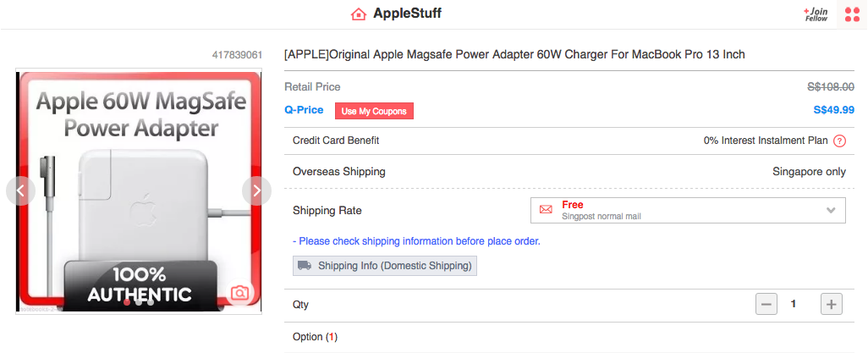Click the mail envelope icon
This screenshot has height=353, width=868.
546,209
